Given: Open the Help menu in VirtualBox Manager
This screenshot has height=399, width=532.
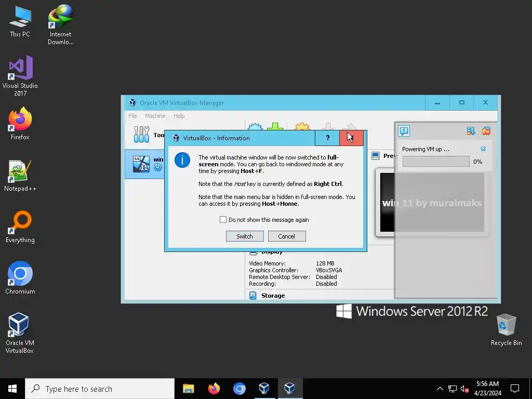Looking at the screenshot, I should point(179,116).
